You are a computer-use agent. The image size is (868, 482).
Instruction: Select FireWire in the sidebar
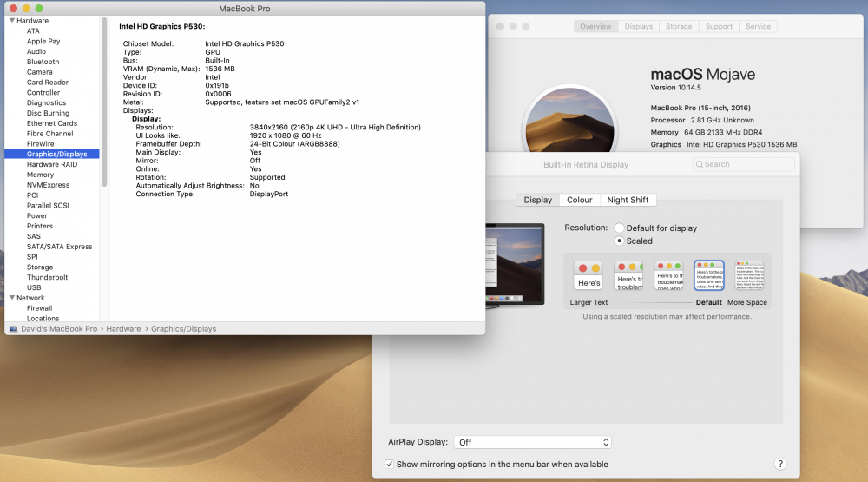(41, 143)
